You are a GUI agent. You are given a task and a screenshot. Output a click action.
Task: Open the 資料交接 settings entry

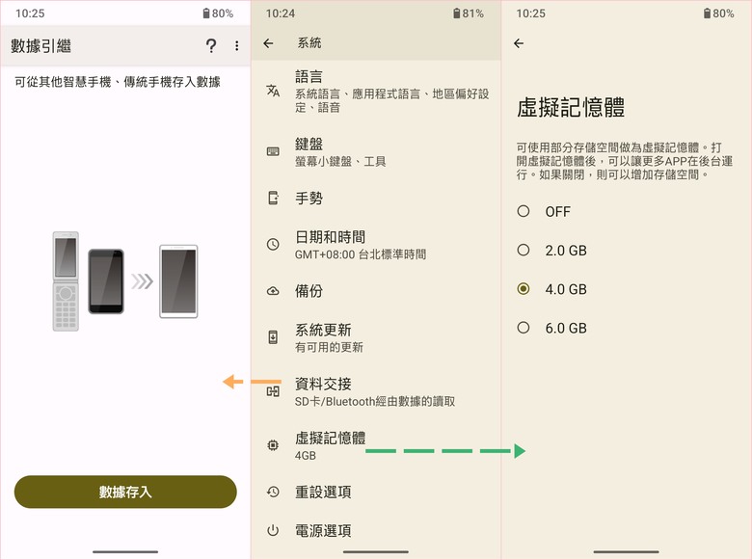(376, 391)
